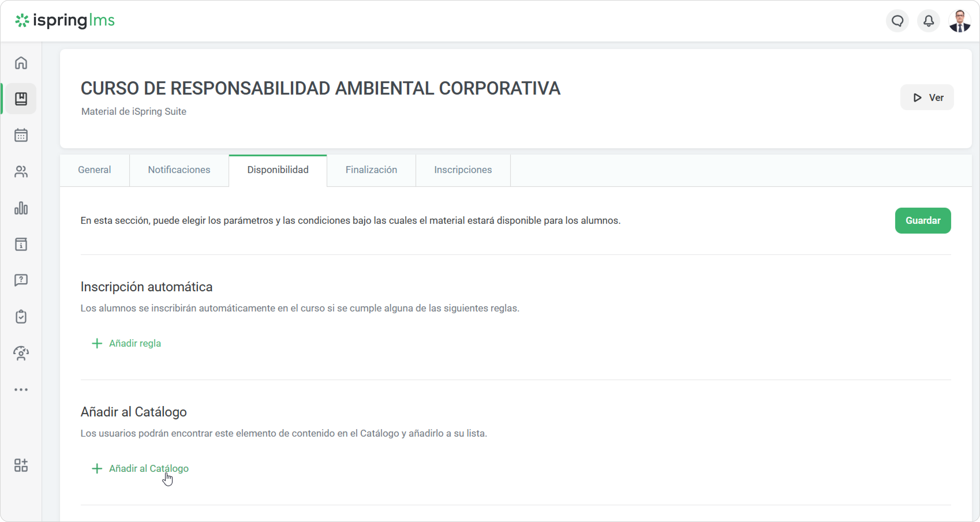Open the Users icon in sidebar

tap(21, 172)
